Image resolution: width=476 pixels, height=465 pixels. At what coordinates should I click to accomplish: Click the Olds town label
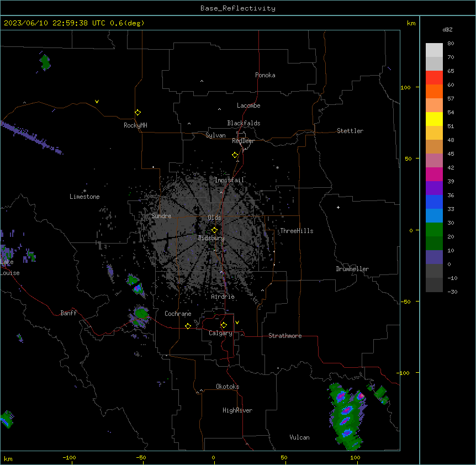[x=214, y=218]
